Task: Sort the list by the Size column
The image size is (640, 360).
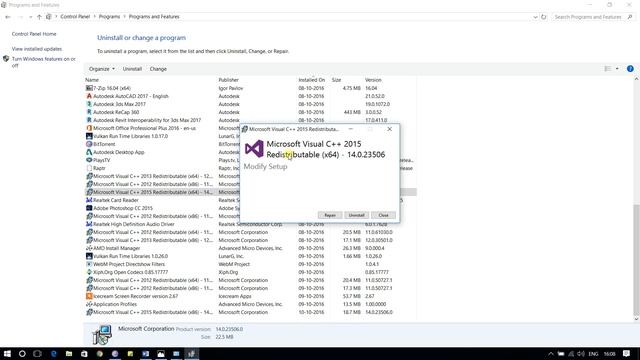Action: [336, 80]
